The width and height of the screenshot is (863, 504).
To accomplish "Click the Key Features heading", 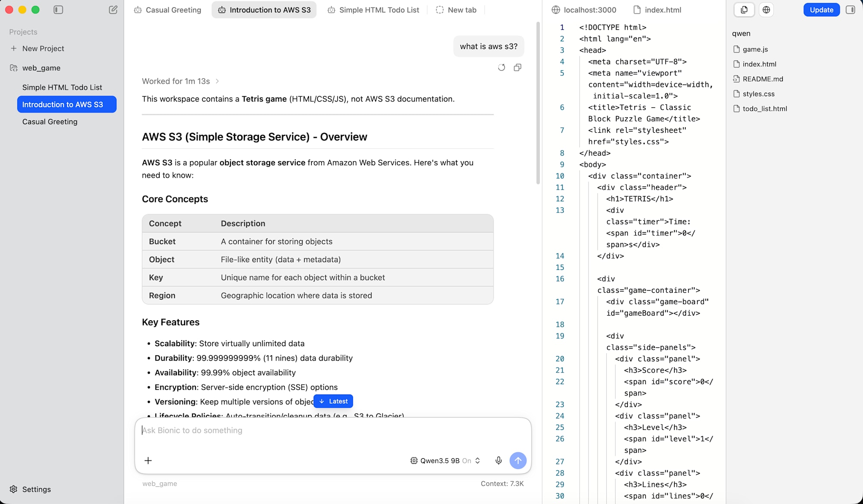I will click(x=170, y=322).
